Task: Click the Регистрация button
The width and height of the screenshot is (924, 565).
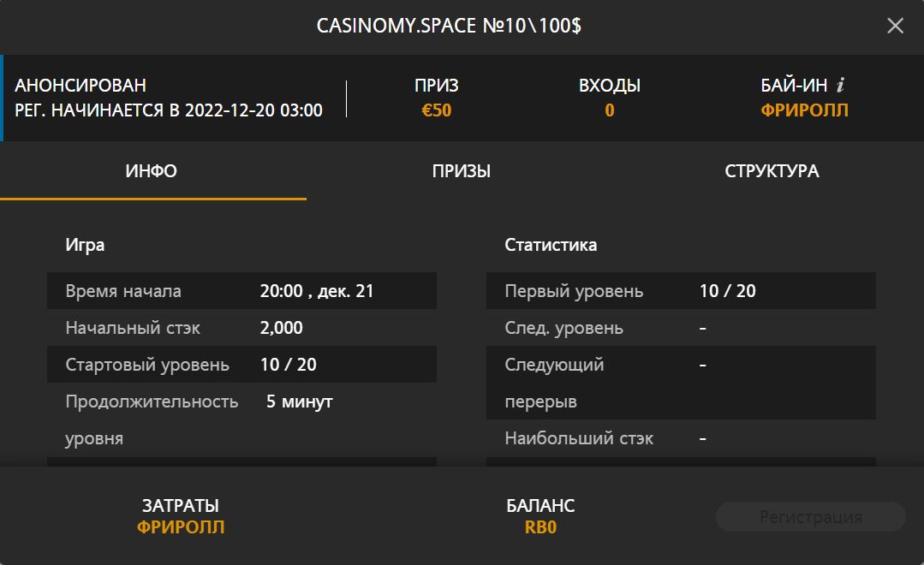Action: pyautogui.click(x=810, y=516)
